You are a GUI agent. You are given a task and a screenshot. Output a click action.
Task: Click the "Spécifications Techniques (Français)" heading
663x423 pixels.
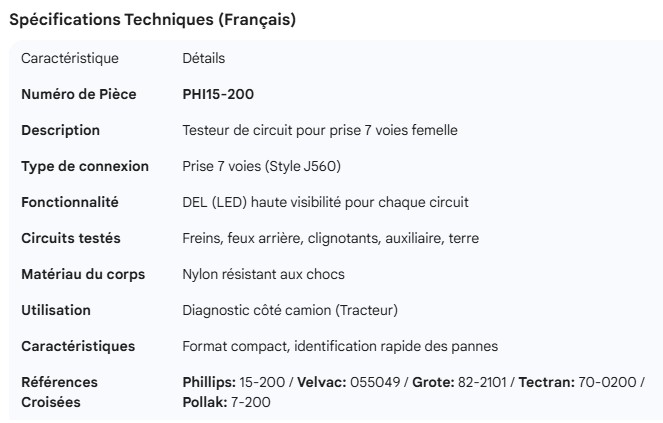tap(152, 20)
